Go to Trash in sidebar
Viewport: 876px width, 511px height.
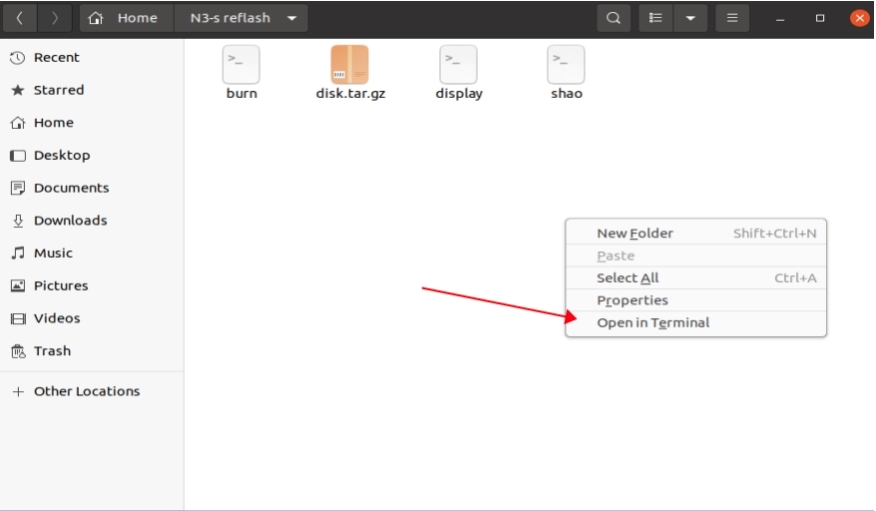52,351
